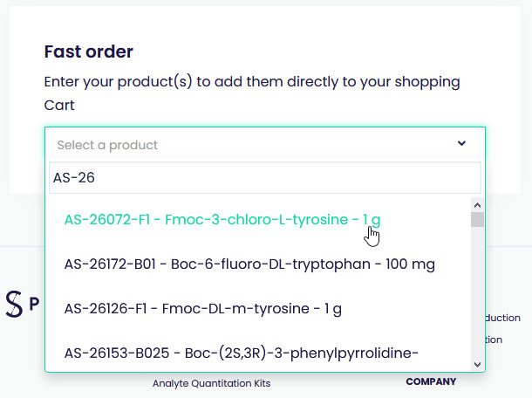
Task: Open the Analyte Quantitation Kits link
Action: [x=211, y=383]
